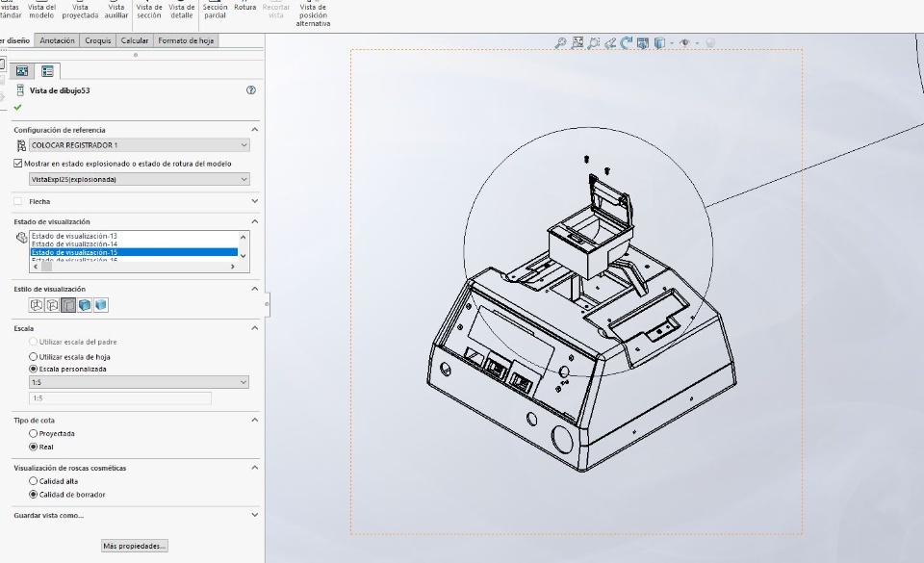Screen dimensions: 924x563
Task: Open the Hide/Show Items dropdown arrow
Action: pos(697,43)
